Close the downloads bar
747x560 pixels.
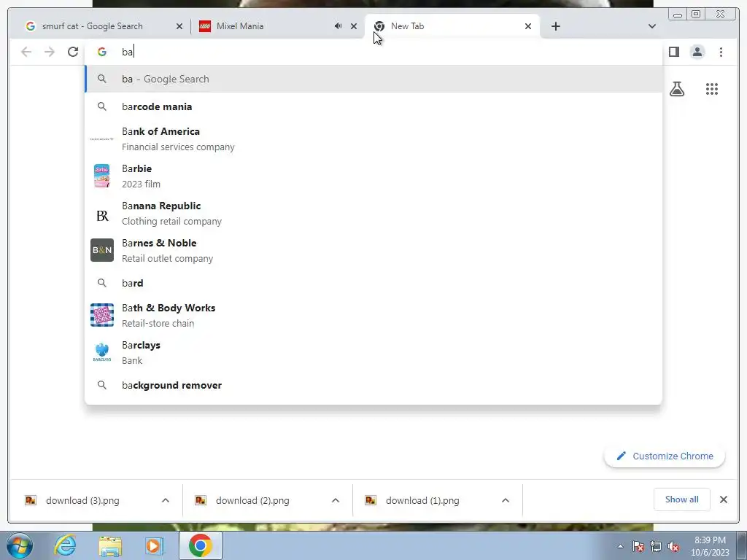coord(723,499)
